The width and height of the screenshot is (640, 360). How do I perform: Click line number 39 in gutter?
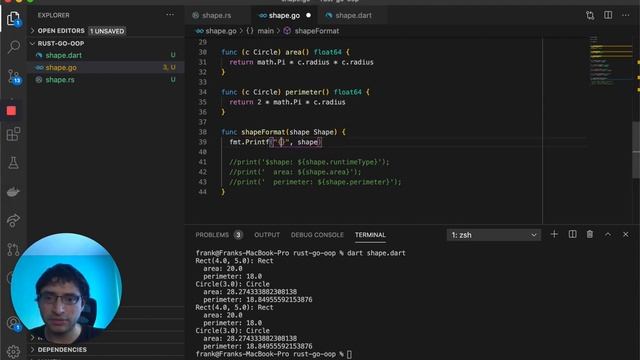click(x=202, y=142)
